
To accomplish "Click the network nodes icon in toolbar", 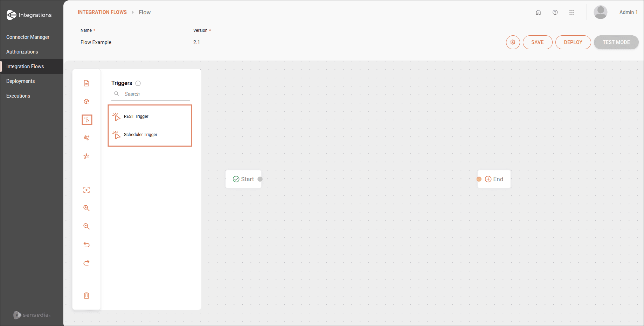I will click(x=86, y=156).
